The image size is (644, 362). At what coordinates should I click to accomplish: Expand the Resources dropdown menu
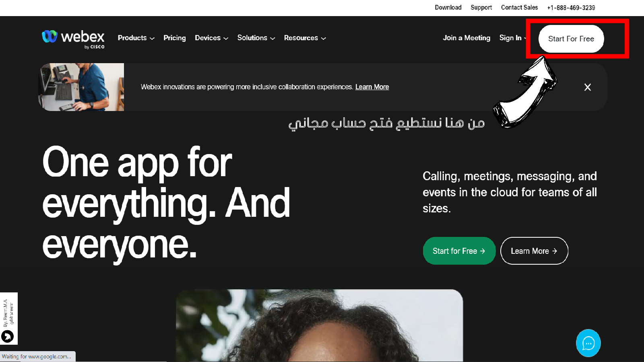tap(305, 38)
